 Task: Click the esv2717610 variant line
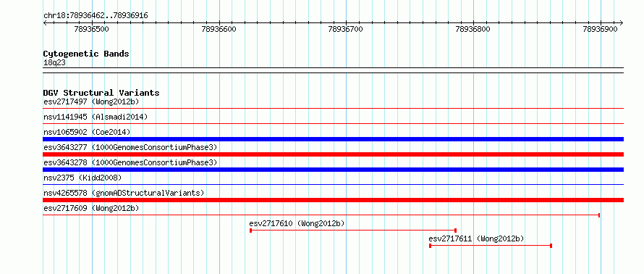click(353, 231)
